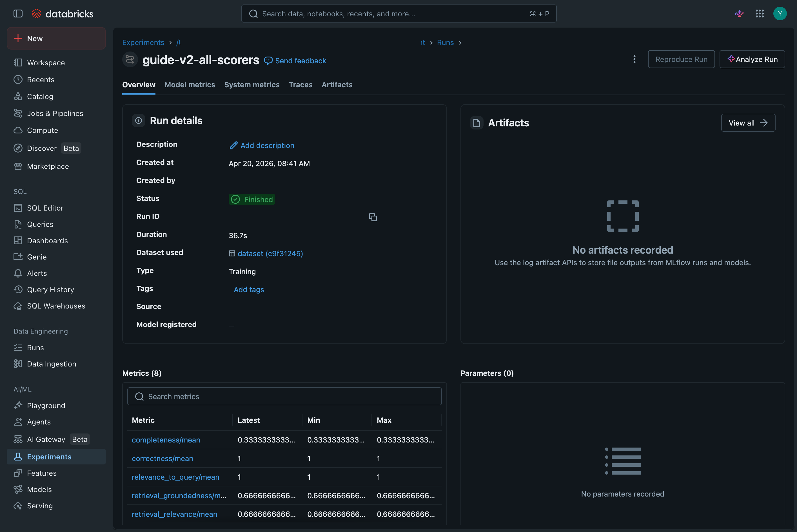
Task: Click the Finished status badge
Action: [x=252, y=200]
